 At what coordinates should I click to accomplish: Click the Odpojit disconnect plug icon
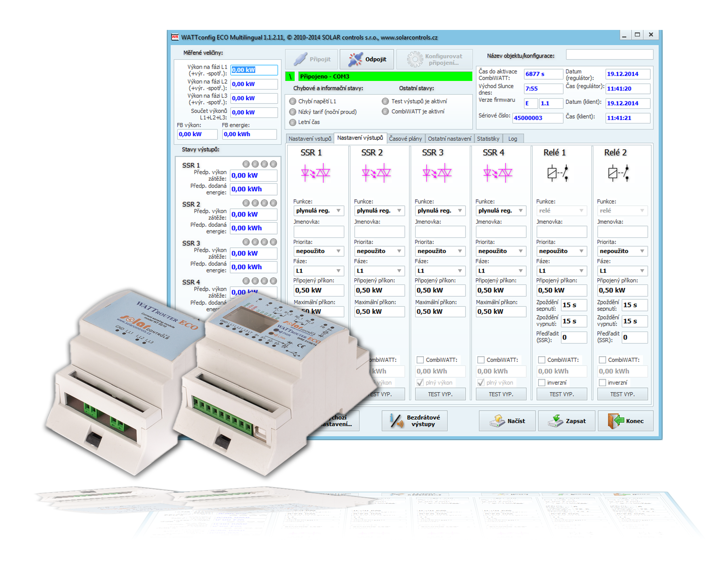tap(355, 59)
